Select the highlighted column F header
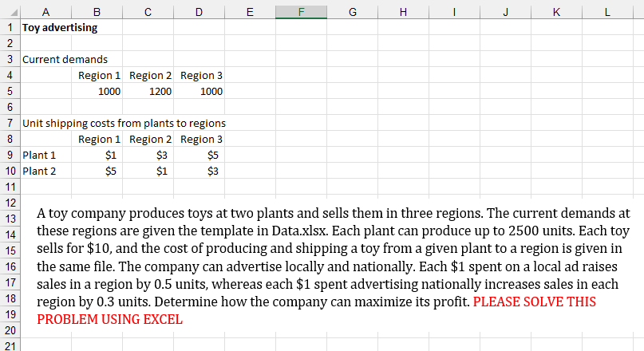This screenshot has height=351, width=644. [301, 12]
